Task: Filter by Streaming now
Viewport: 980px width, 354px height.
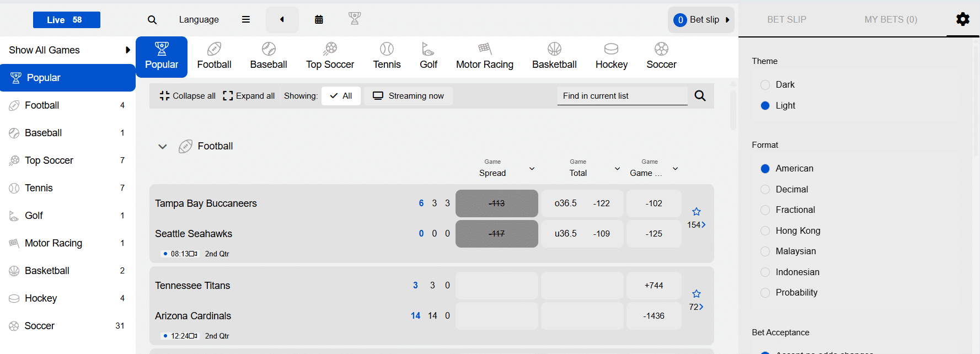Action: point(408,96)
